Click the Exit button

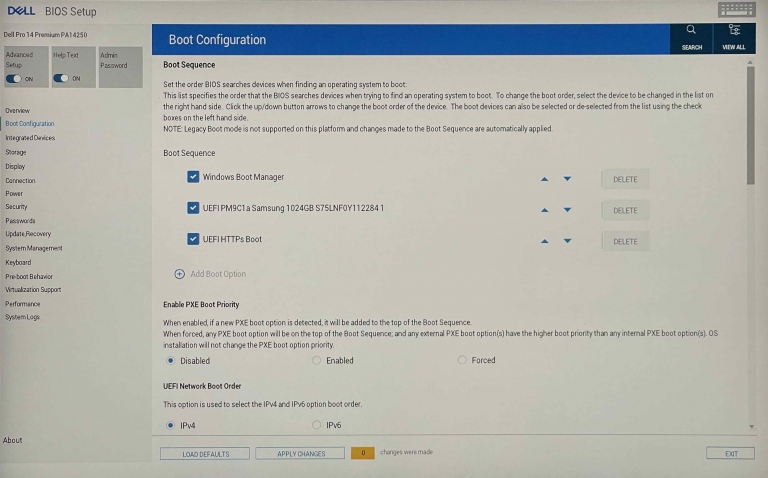730,454
